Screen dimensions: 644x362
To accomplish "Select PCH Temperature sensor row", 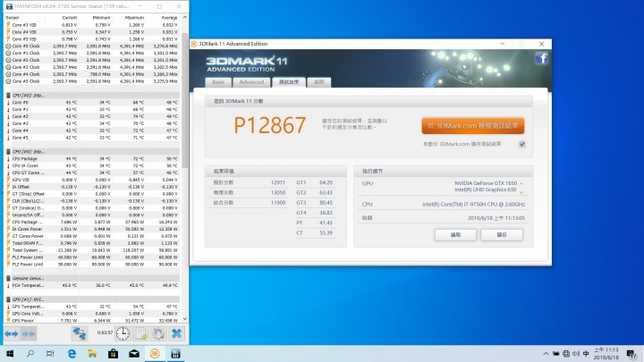I will coord(92,285).
